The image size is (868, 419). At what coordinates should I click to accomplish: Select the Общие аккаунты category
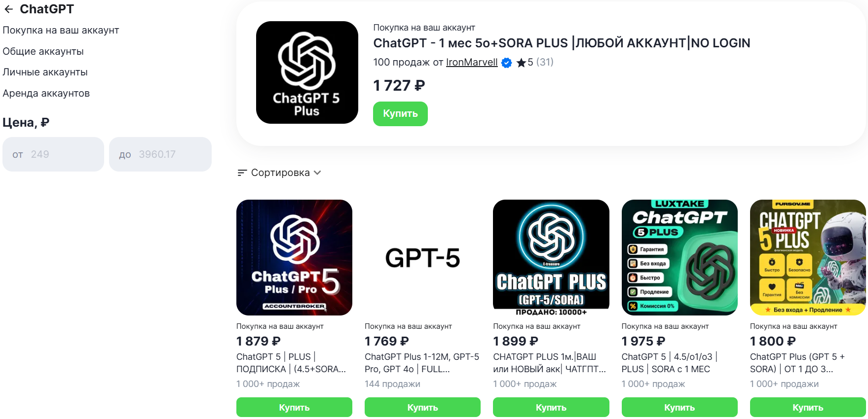[43, 51]
